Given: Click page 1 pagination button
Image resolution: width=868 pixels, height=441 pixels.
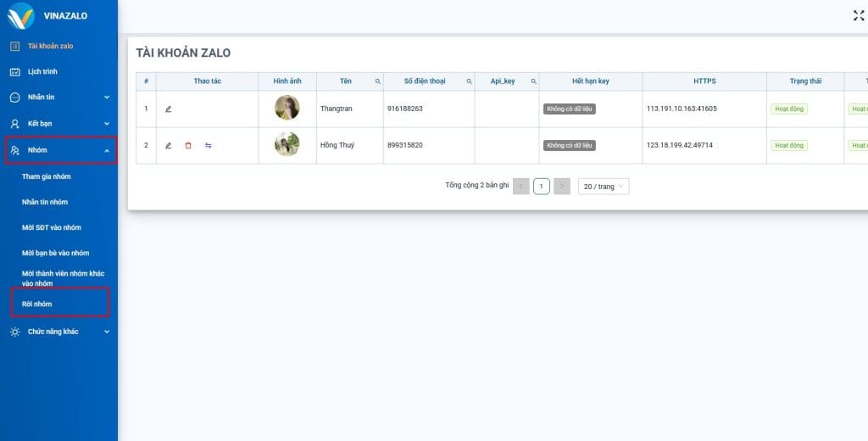Looking at the screenshot, I should point(541,186).
